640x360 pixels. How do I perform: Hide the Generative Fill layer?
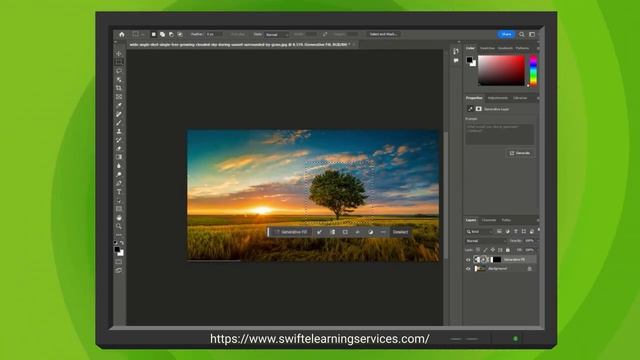point(468,260)
